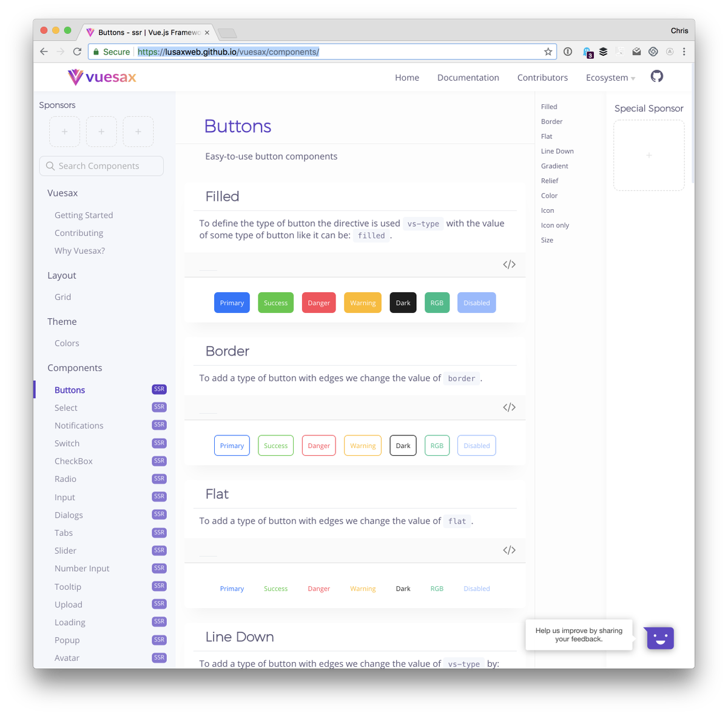Viewport: 728px width, 716px height.
Task: Click the envelope mail extension icon
Action: [x=636, y=52]
